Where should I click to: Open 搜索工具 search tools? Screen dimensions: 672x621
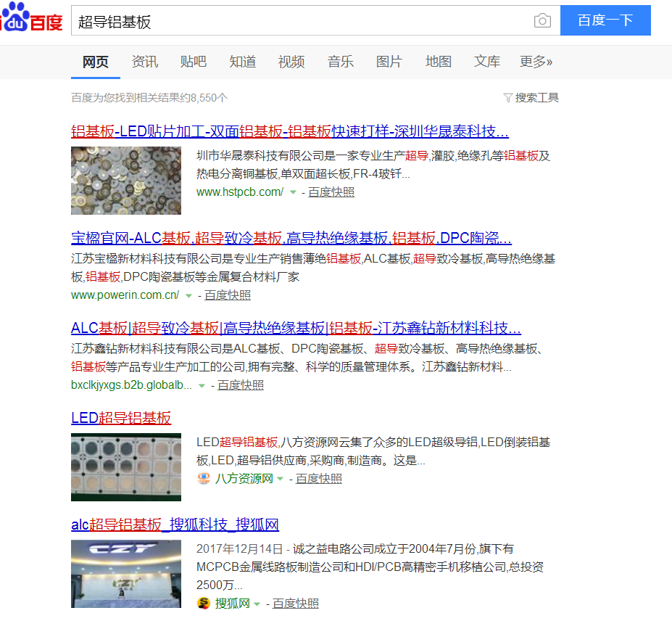pos(536,98)
